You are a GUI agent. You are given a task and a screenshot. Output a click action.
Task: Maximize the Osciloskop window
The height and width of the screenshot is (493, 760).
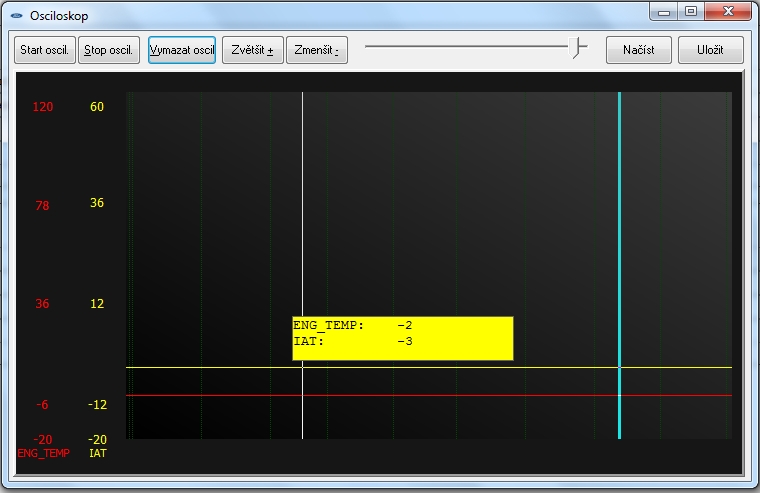(691, 12)
